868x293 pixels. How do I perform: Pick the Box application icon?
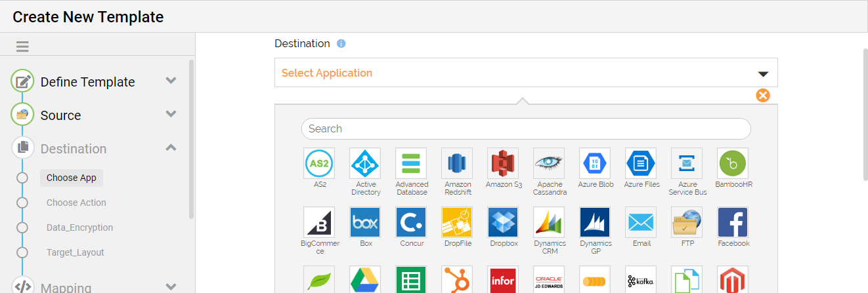pyautogui.click(x=365, y=222)
